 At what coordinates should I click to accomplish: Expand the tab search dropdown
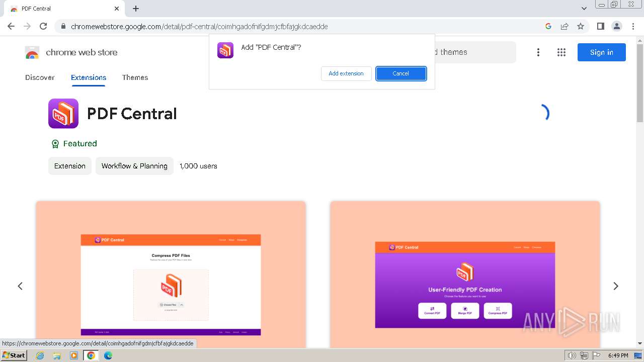(584, 9)
